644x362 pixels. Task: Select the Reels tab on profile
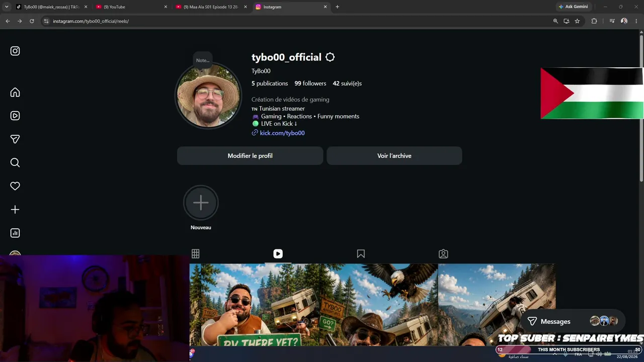coord(278,254)
